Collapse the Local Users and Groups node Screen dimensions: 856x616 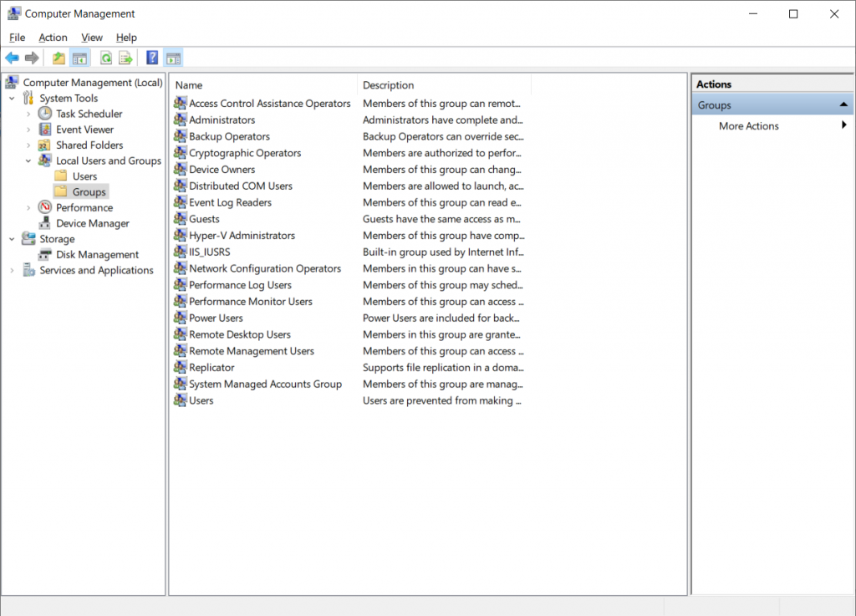click(x=28, y=161)
